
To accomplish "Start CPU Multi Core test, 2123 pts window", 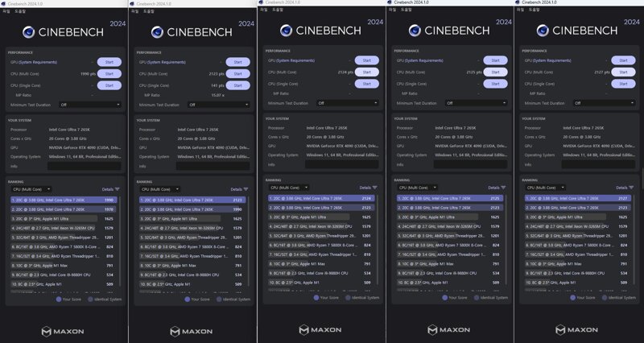I will [x=237, y=74].
